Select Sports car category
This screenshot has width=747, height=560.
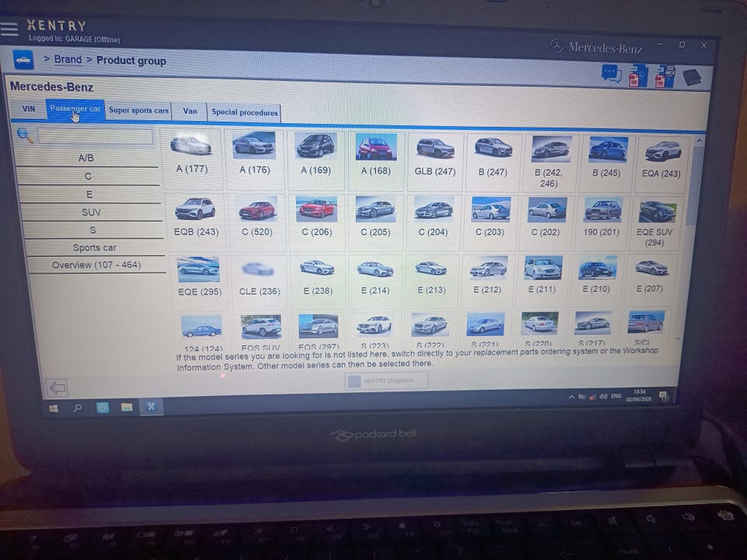tap(94, 247)
